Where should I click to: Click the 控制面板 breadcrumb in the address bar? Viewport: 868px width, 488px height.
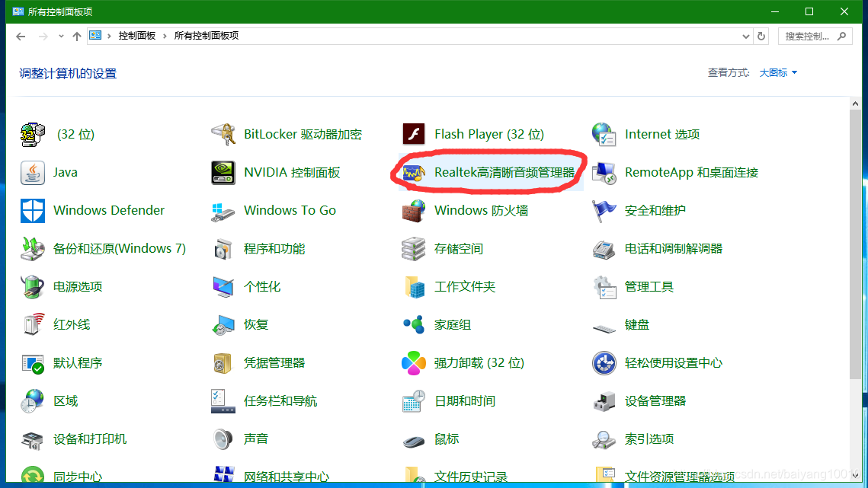136,36
